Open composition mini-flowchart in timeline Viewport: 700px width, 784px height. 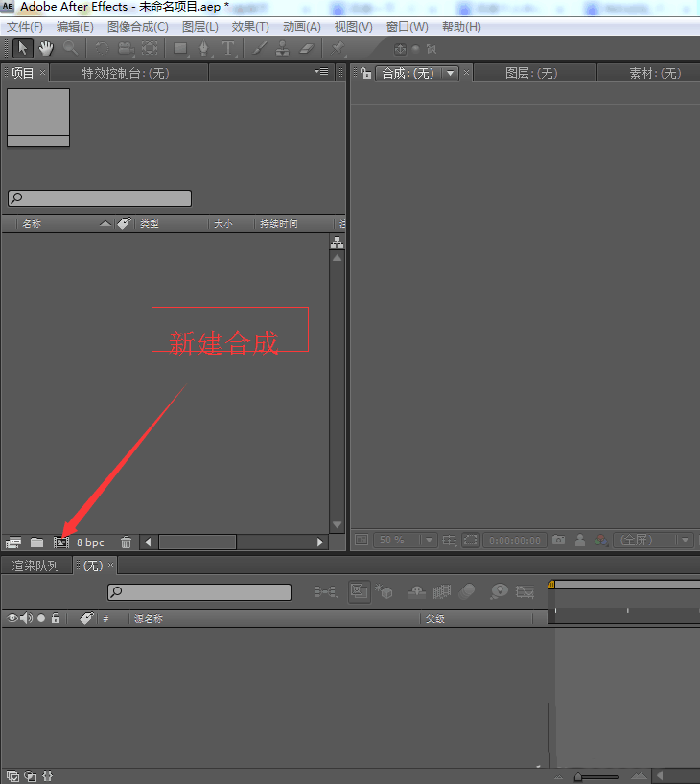point(326,592)
